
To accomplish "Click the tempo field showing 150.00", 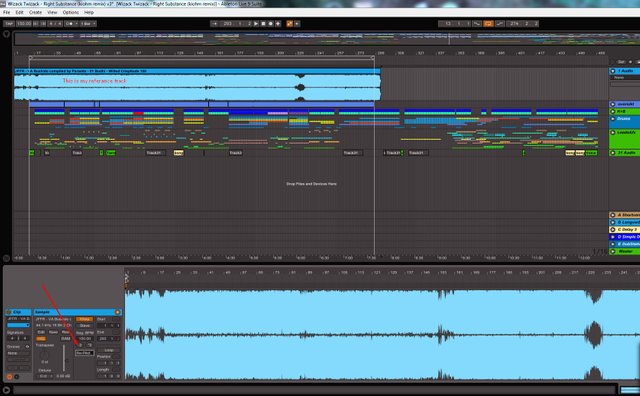I will tap(24, 24).
